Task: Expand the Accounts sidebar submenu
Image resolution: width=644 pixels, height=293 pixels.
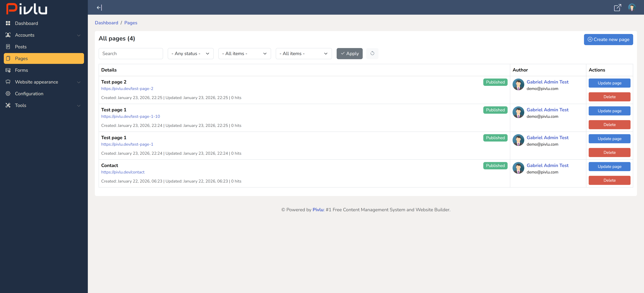Action: pos(79,35)
